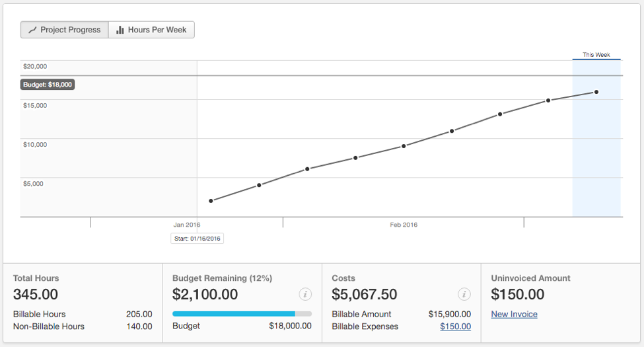Select the Project Progress tab

pyautogui.click(x=65, y=30)
